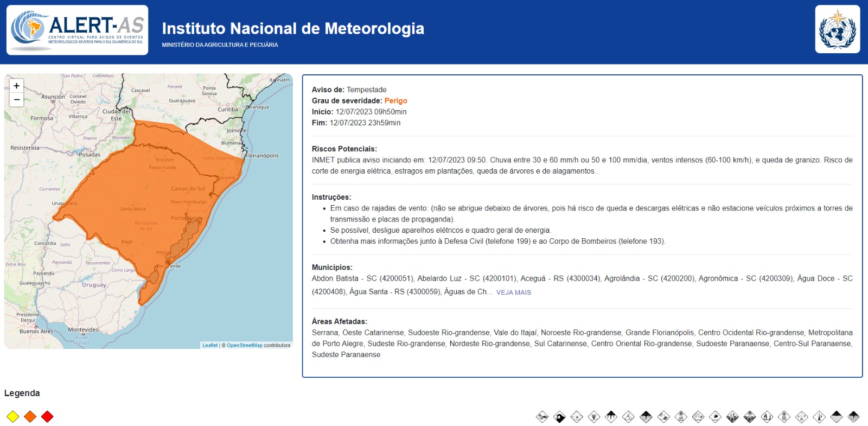Image resolution: width=868 pixels, height=426 pixels.
Task: Click the flames fire hazard icon
Action: click(x=767, y=417)
